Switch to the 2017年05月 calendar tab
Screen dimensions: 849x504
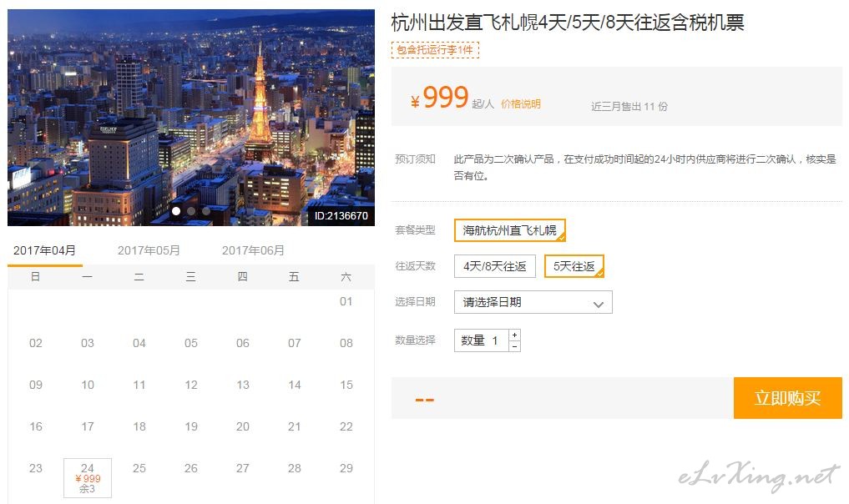(x=149, y=250)
